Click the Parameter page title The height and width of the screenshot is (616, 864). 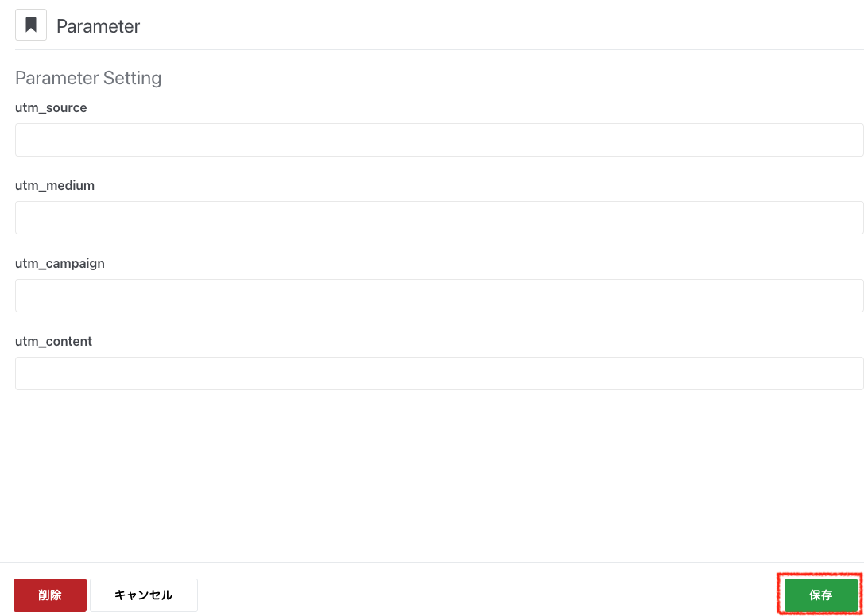pos(98,26)
